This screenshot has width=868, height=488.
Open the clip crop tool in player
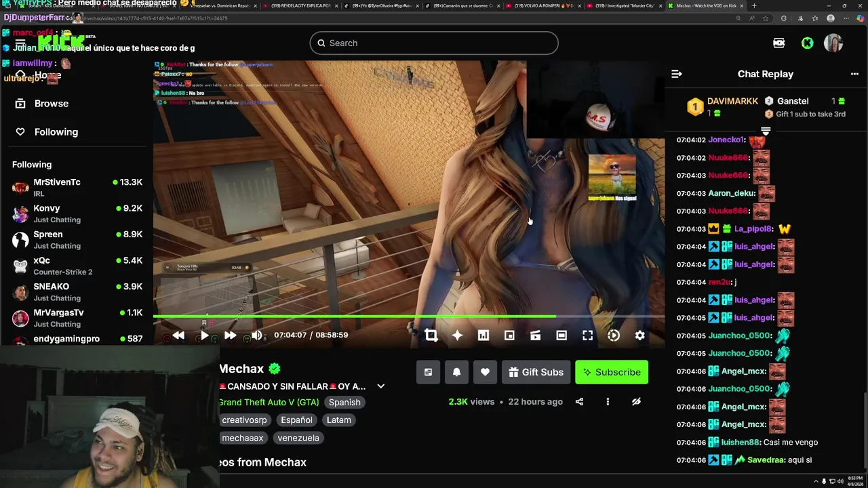coord(431,335)
